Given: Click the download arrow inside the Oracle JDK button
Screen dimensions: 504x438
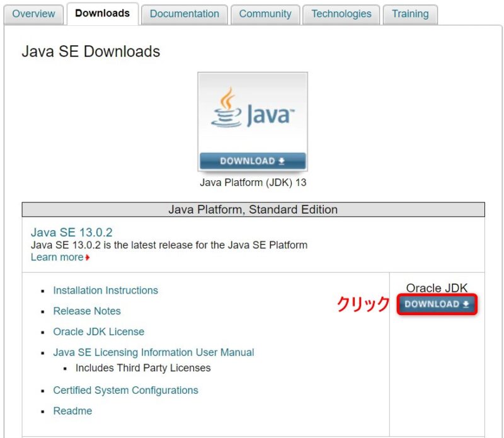Looking at the screenshot, I should click(466, 304).
